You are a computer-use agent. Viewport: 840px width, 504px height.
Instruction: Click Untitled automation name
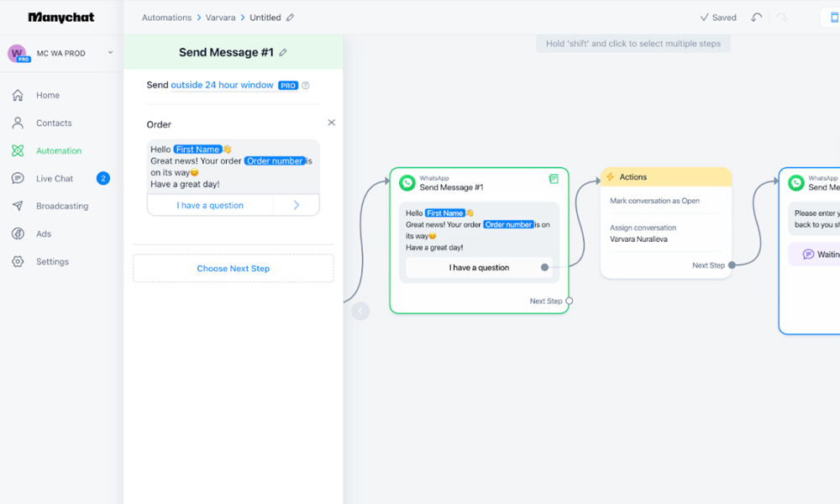[x=265, y=17]
